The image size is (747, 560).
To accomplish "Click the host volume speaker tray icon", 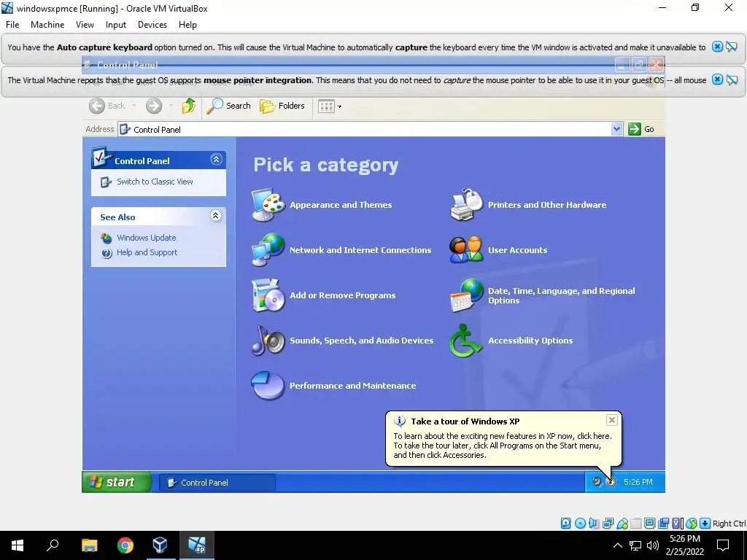I will (653, 545).
